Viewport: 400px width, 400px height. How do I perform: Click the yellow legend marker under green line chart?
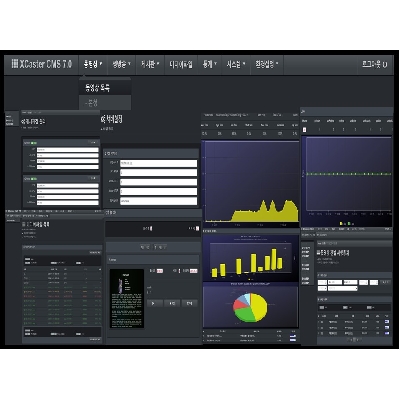pos(341,223)
